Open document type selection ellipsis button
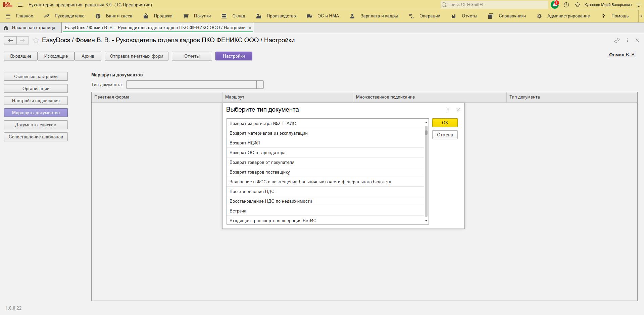 pyautogui.click(x=260, y=85)
